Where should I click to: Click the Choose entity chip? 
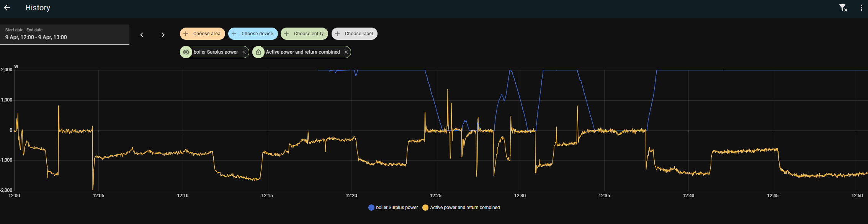tap(304, 34)
